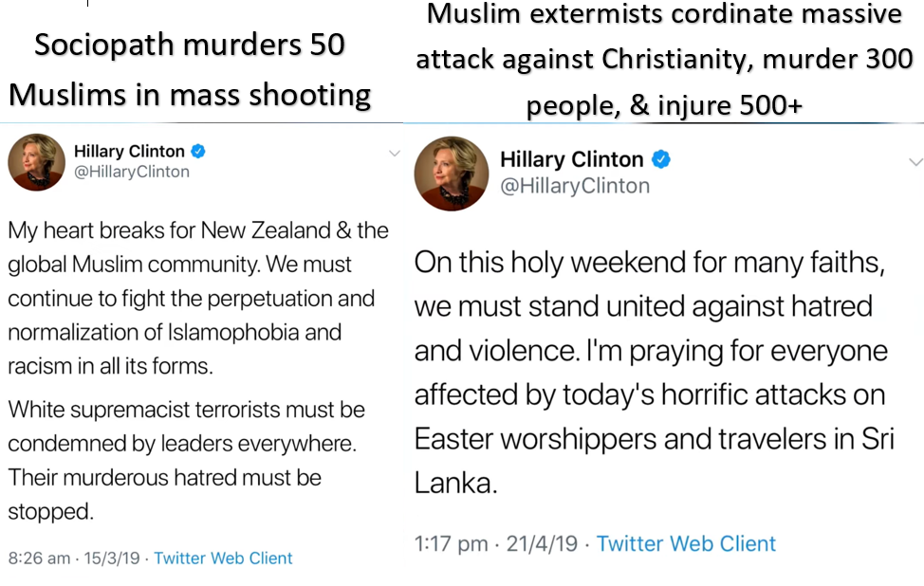Click the Hillary Clinton name above the Sri Lanka tweet
Image resolution: width=924 pixels, height=586 pixels.
coord(571,159)
